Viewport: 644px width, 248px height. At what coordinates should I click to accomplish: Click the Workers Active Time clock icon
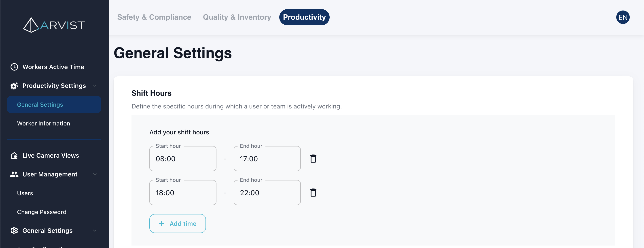tap(14, 67)
